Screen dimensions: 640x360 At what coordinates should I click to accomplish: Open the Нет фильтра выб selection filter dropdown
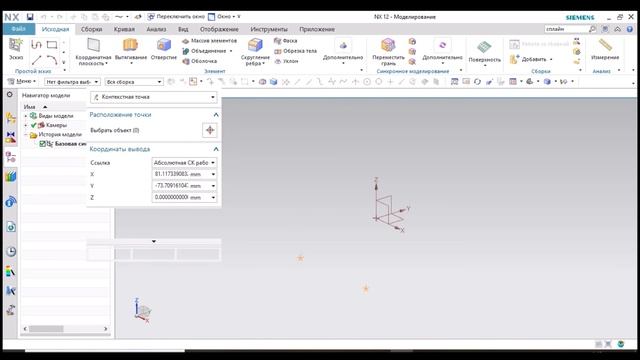point(72,82)
